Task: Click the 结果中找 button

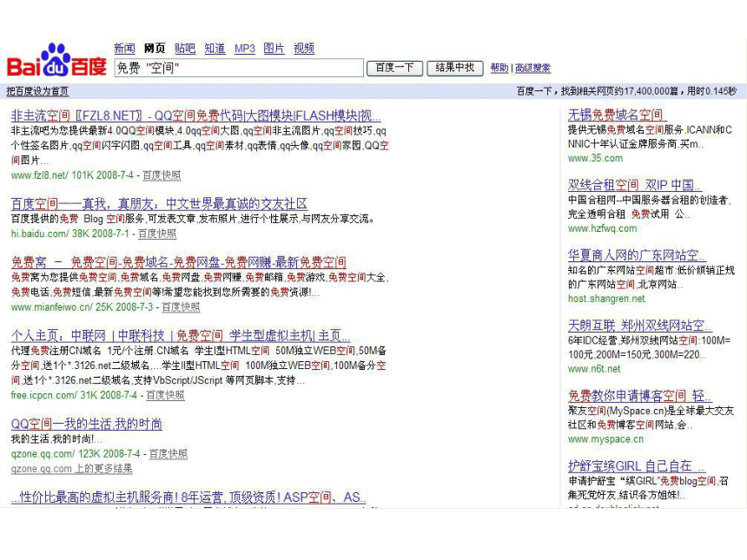Action: click(x=455, y=68)
